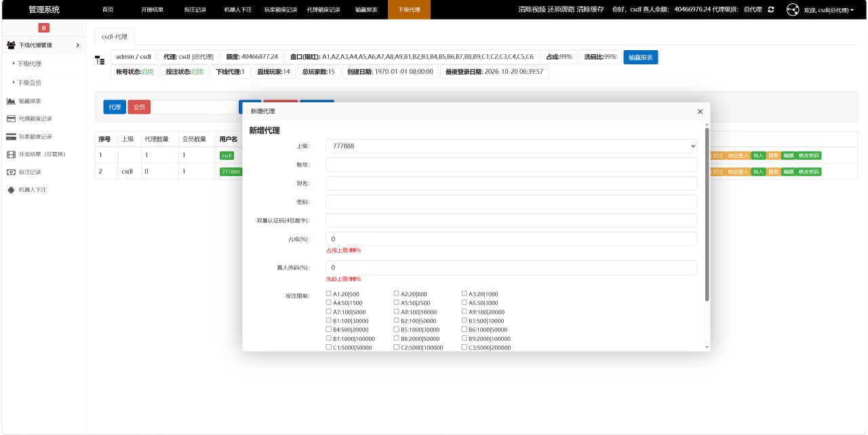
Task: Check the A3:20|1000 bet limit
Action: coord(465,294)
